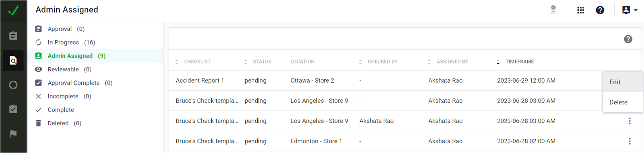Viewport: 644px width, 153px height.
Task: Sort by ASSIGNED BY column
Action: click(448, 62)
